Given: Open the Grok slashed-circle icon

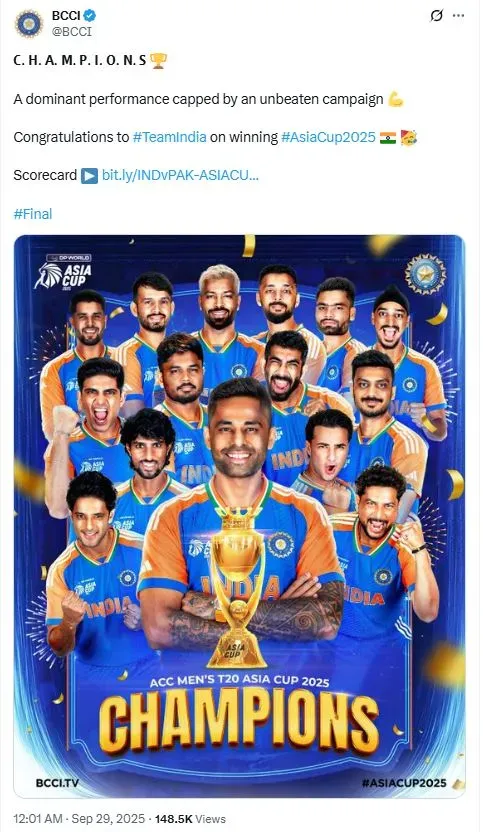Looking at the screenshot, I should tap(436, 16).
